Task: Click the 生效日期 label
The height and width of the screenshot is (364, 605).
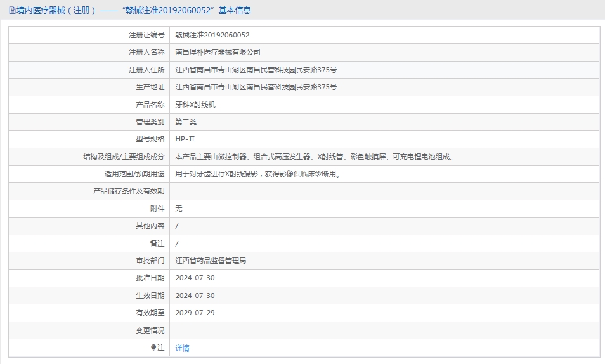Action: (x=150, y=296)
